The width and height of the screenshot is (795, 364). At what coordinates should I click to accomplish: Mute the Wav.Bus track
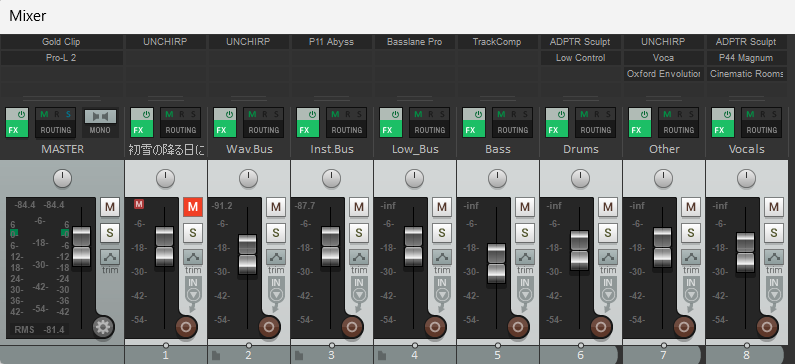(276, 206)
